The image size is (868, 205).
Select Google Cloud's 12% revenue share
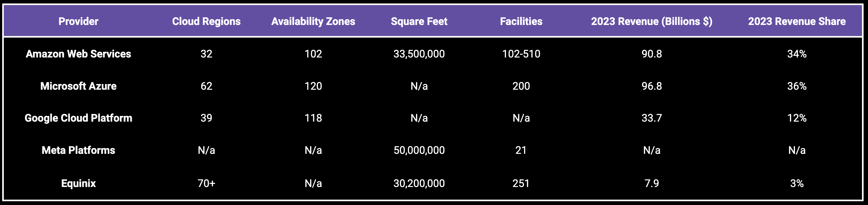[797, 118]
